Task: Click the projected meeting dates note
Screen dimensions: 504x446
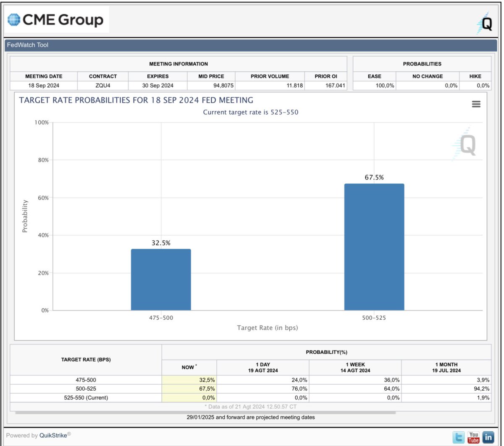Action: pyautogui.click(x=251, y=417)
